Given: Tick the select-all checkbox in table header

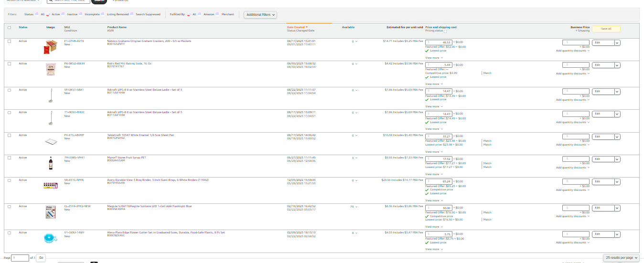Looking at the screenshot, I should click(9, 27).
